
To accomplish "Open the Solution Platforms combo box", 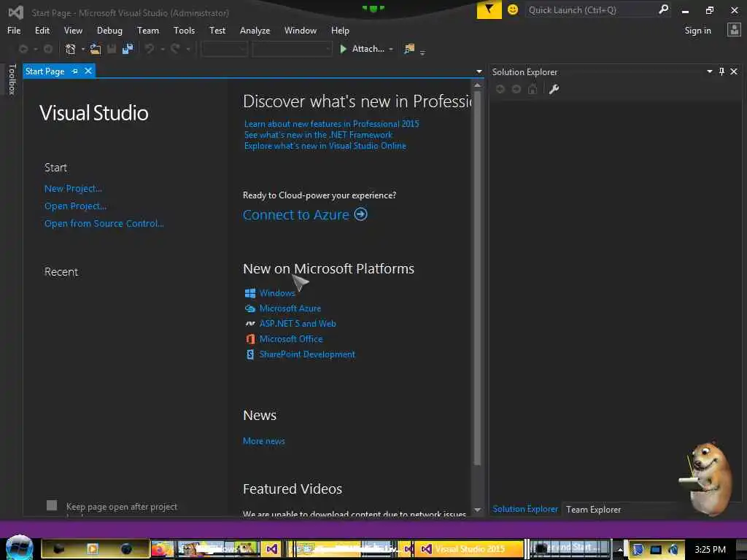I will pos(292,49).
